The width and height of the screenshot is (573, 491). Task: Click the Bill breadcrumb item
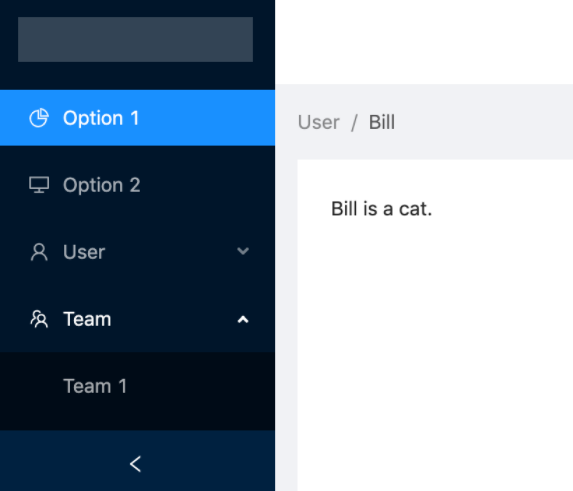(x=382, y=122)
